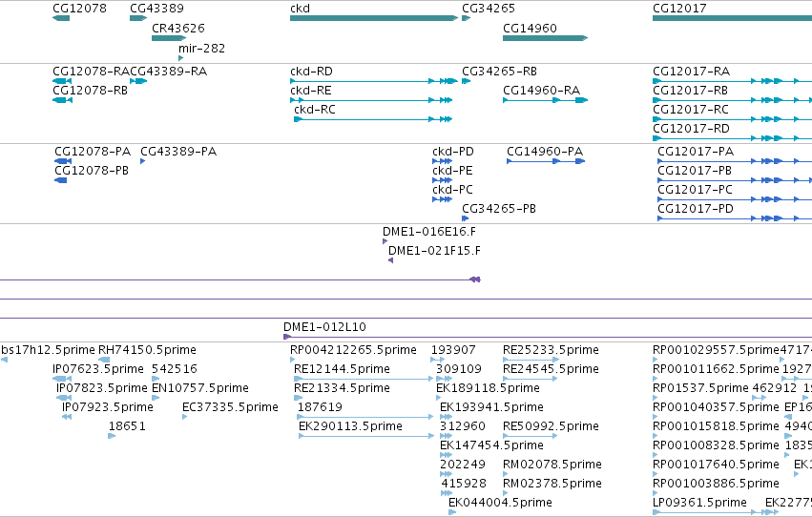Screen dimensions: 812x517
Task: Click feature 187619
Action: [320, 408]
